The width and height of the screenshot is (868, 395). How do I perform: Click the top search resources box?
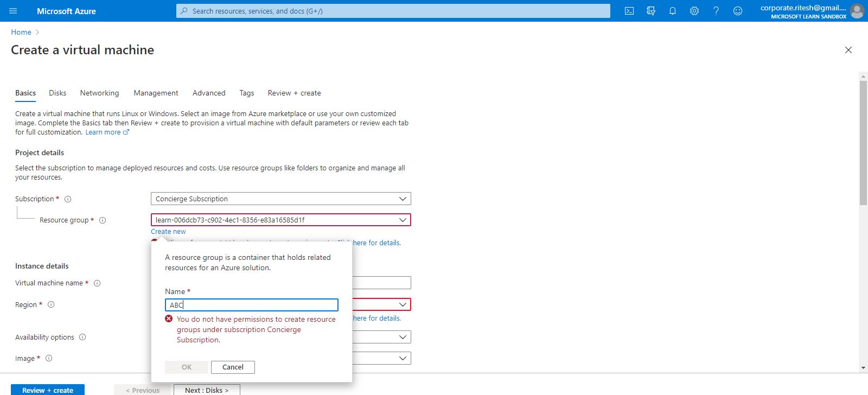(x=393, y=11)
